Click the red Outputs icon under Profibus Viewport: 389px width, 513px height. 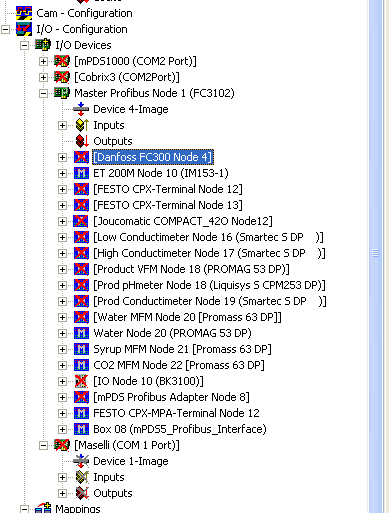[x=82, y=141]
